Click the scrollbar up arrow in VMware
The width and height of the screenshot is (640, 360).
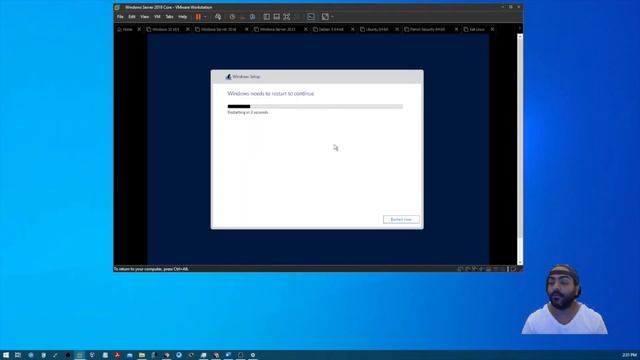click(x=520, y=37)
